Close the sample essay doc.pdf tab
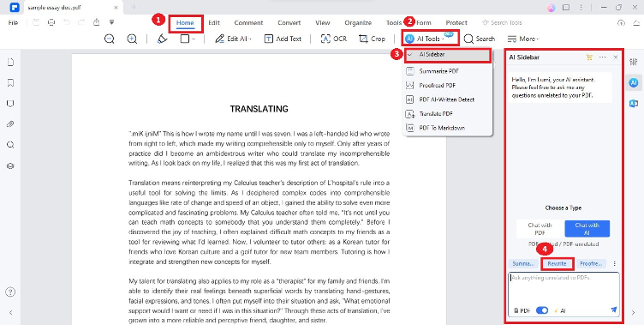This screenshot has height=325, width=644. (x=116, y=8)
